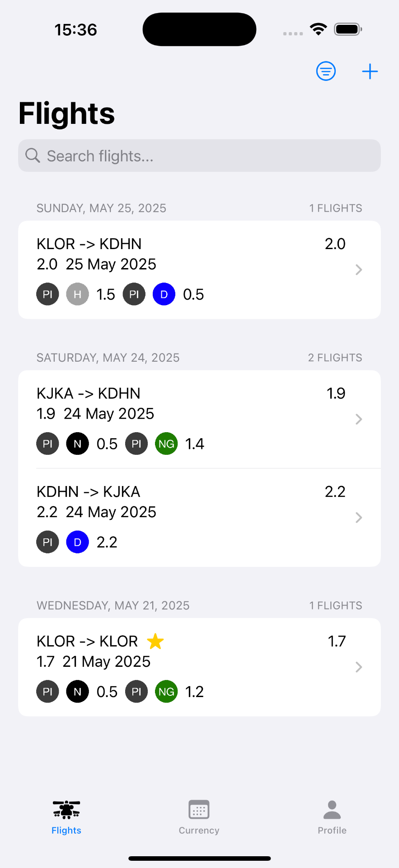Screen dimensions: 399x868
Task: Tap the gray H badge on May 25 flight
Action: [x=77, y=294]
